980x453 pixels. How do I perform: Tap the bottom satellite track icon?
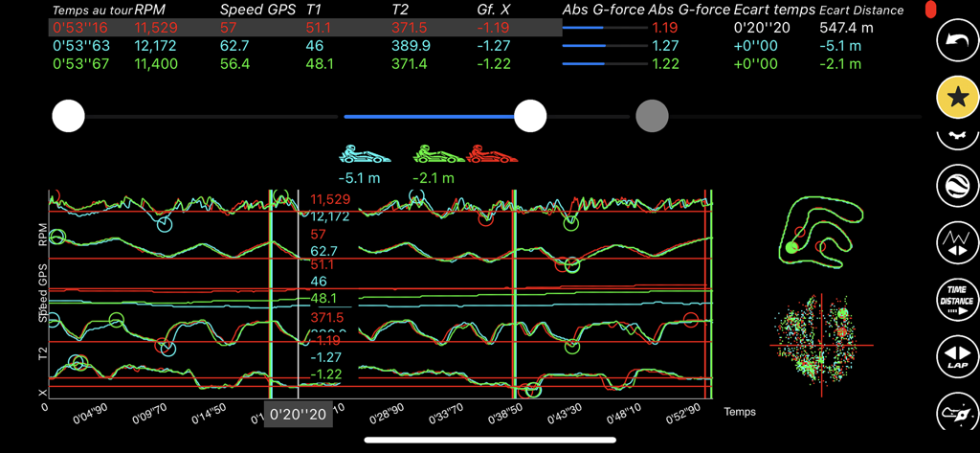954,417
